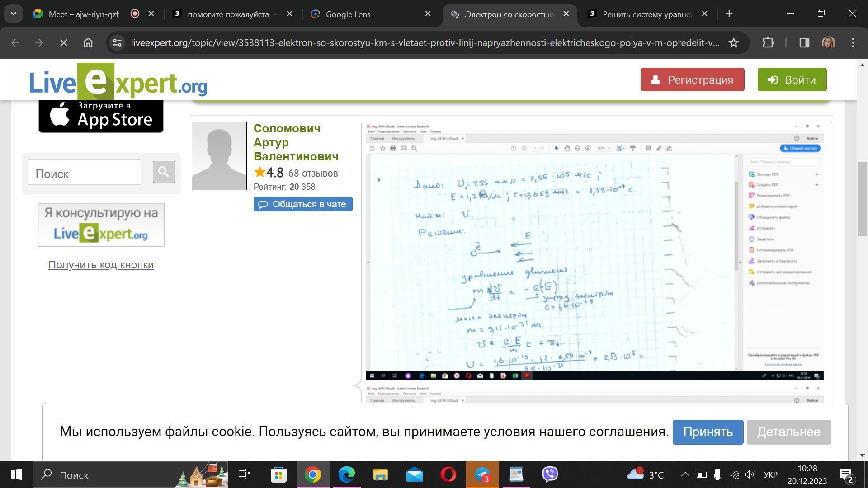Click the site search magnifier button

[x=164, y=172]
